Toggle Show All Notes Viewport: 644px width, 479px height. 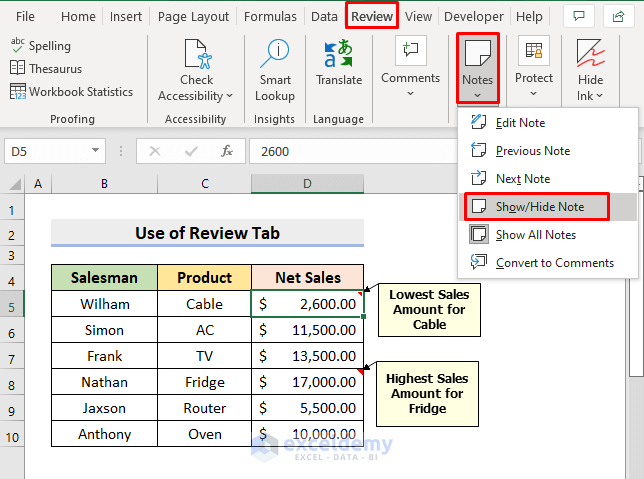535,235
